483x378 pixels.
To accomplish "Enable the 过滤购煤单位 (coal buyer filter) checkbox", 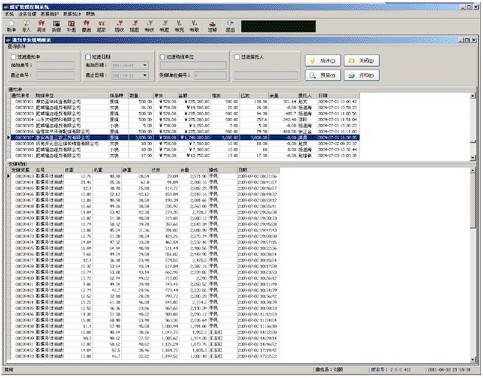I will coord(163,57).
